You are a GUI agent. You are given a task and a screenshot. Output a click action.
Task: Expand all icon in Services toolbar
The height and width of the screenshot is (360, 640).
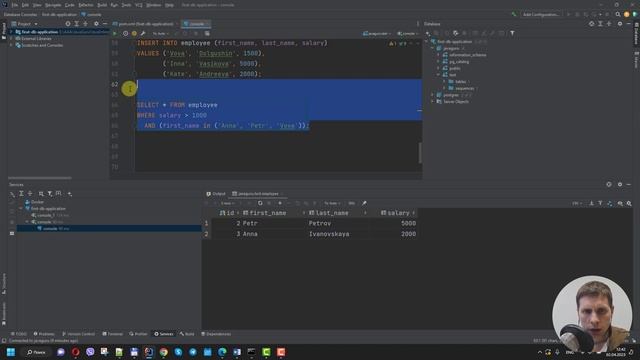(x=21, y=193)
